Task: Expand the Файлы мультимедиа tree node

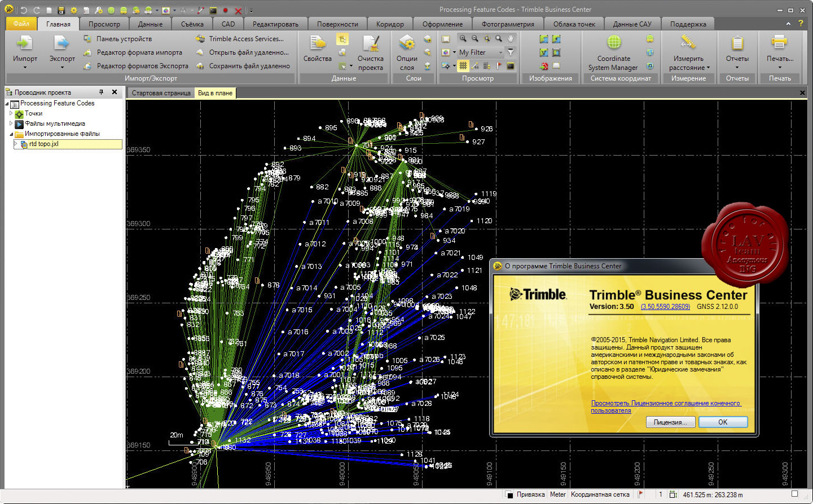Action: [x=11, y=123]
